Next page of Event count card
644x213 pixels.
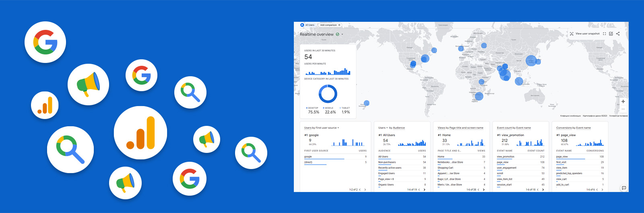pos(543,190)
